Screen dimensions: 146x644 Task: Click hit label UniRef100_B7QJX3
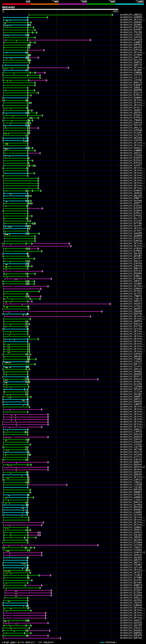pyautogui.click(x=131, y=93)
